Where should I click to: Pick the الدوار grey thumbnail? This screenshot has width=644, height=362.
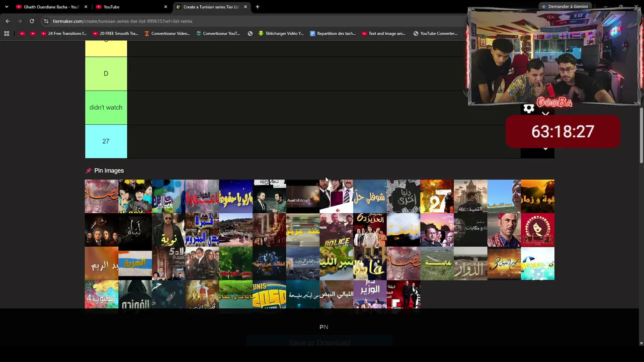click(x=470, y=263)
